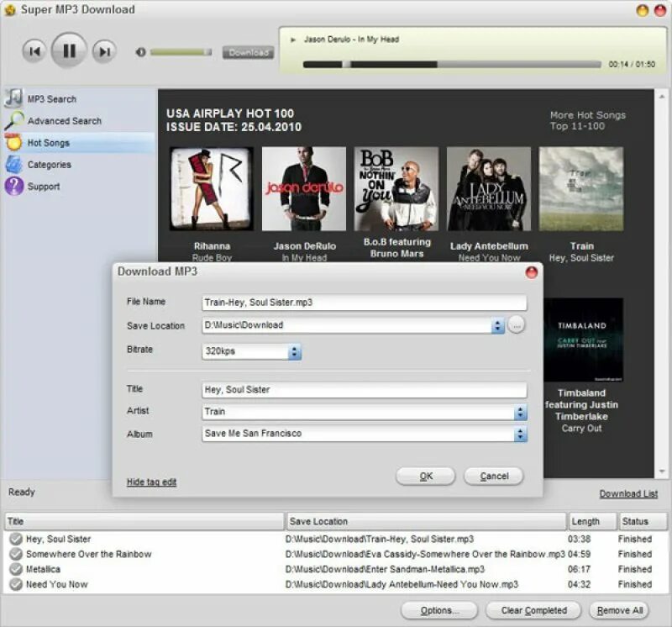The width and height of the screenshot is (672, 627).
Task: Seek within the song progress bar
Action: point(452,65)
